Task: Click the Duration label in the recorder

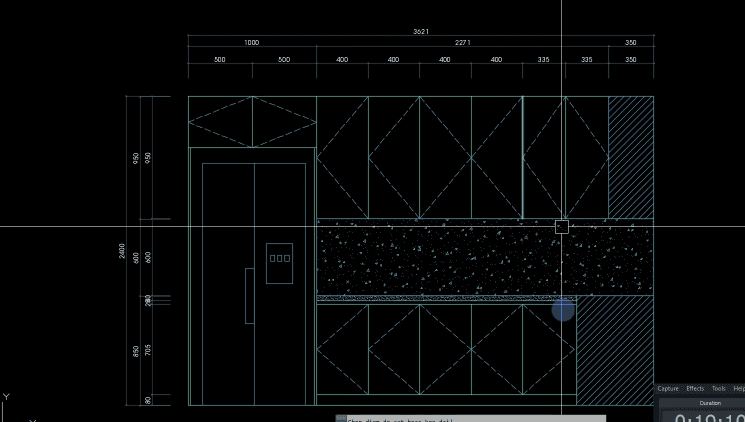Action: point(710,403)
